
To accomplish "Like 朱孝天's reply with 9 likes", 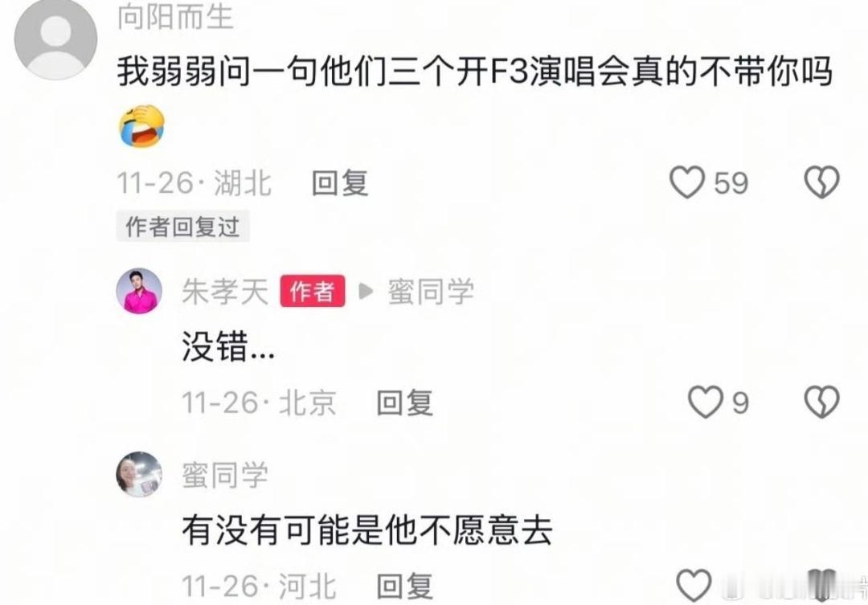I will pos(706,402).
